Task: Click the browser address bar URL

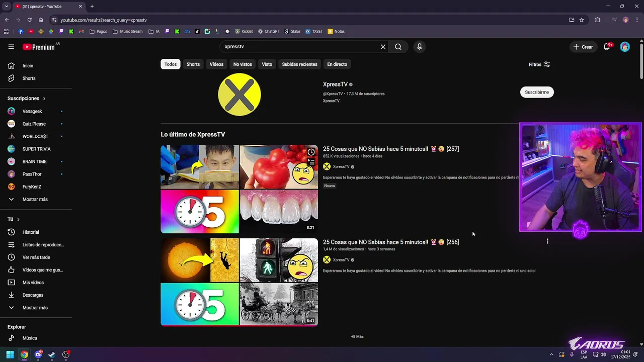Action: (104, 20)
